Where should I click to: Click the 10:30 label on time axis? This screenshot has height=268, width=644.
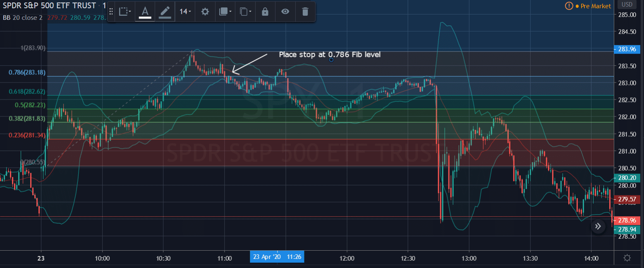pyautogui.click(x=163, y=259)
